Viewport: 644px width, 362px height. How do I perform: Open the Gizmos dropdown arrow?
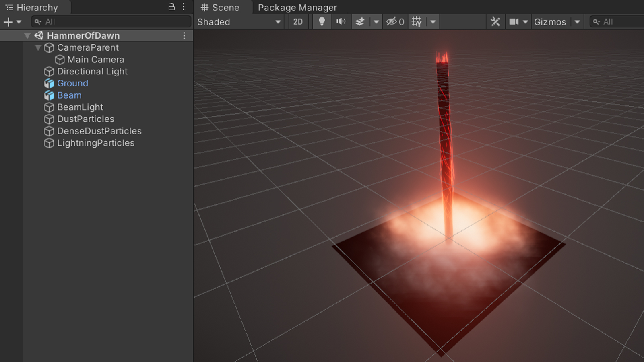click(577, 22)
